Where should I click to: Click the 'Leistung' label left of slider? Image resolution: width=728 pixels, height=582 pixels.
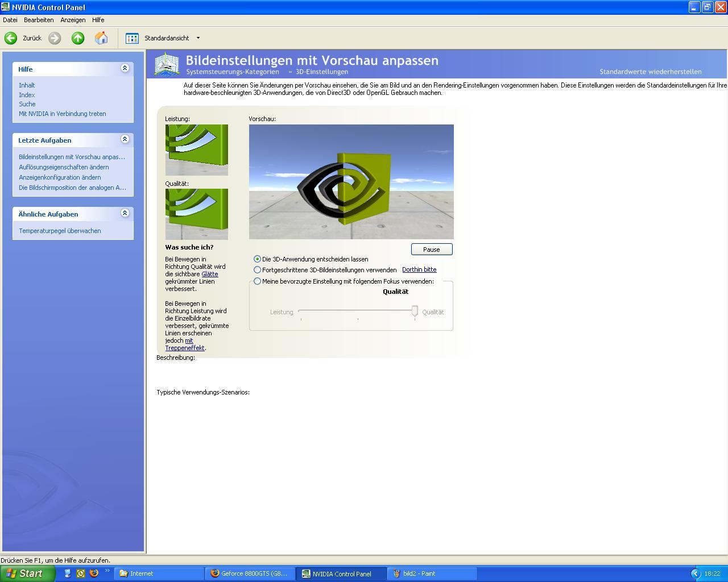[x=282, y=312]
